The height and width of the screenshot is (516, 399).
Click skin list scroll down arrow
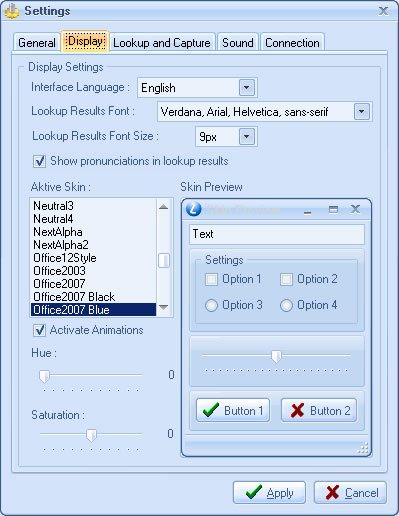point(163,307)
